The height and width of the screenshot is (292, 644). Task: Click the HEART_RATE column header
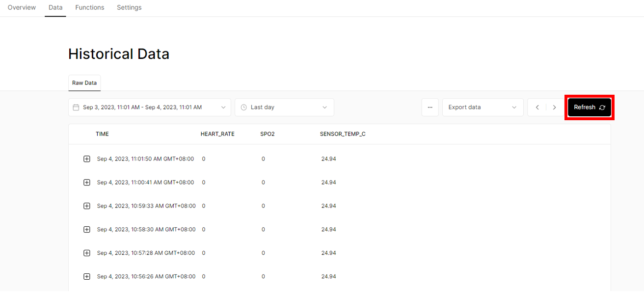[217, 134]
